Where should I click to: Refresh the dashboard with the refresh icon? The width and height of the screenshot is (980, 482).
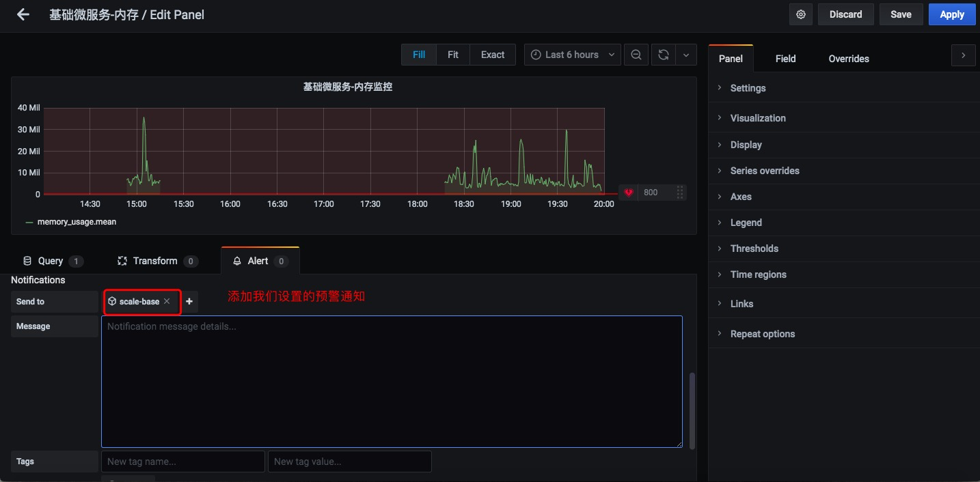[x=663, y=55]
